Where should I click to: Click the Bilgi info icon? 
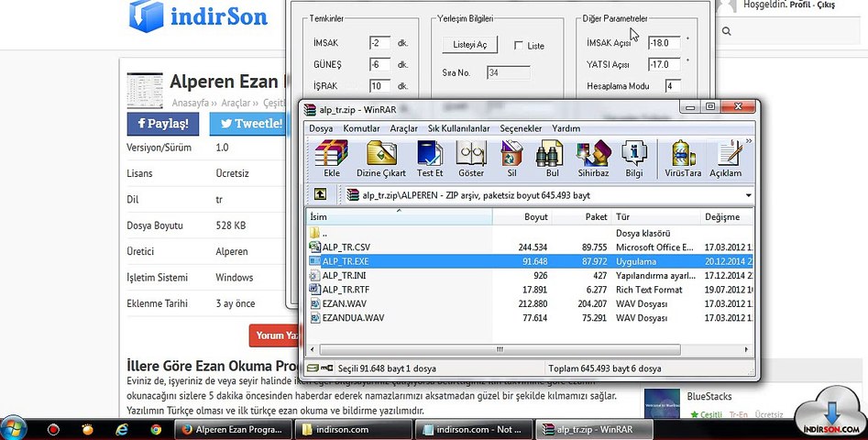tap(634, 159)
